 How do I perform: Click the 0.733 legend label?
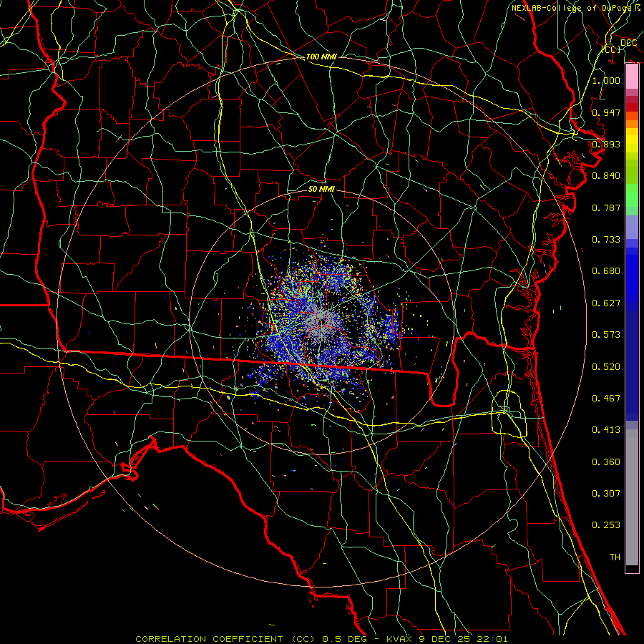pos(606,240)
